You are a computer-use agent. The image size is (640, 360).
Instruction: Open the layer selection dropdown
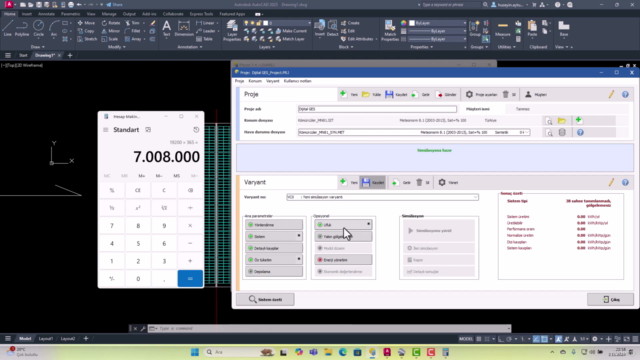(x=309, y=23)
